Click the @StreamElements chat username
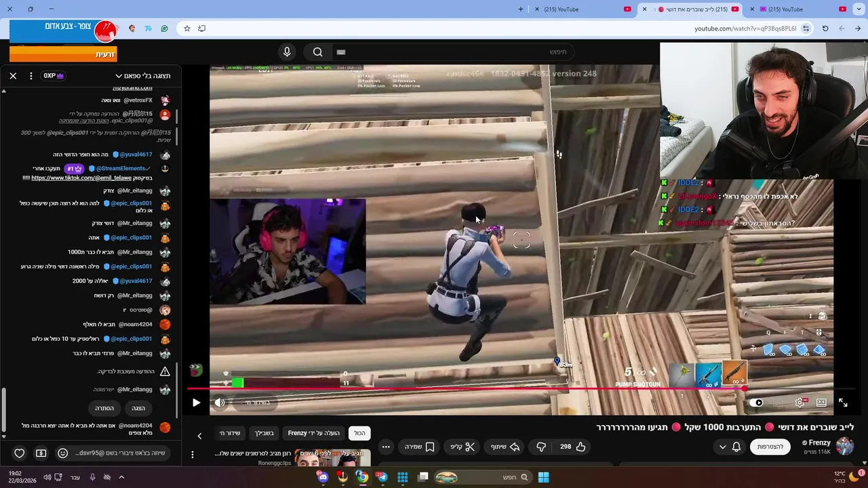Screen dimensions: 868x488 pos(121,168)
